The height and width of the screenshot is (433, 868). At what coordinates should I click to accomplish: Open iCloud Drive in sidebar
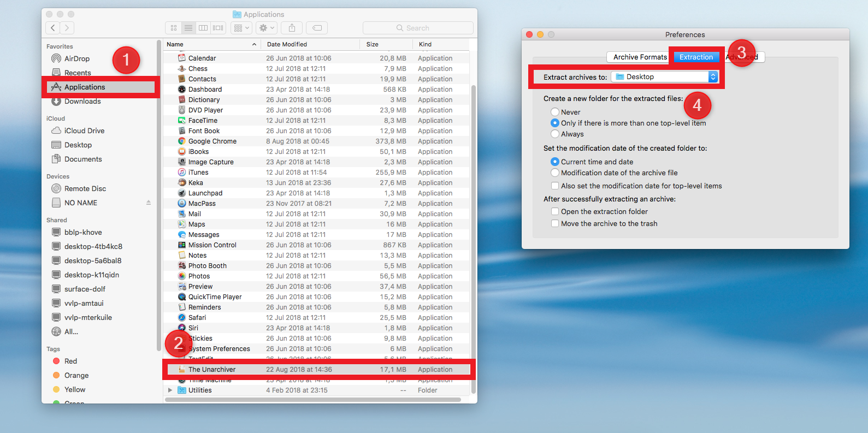tap(84, 131)
